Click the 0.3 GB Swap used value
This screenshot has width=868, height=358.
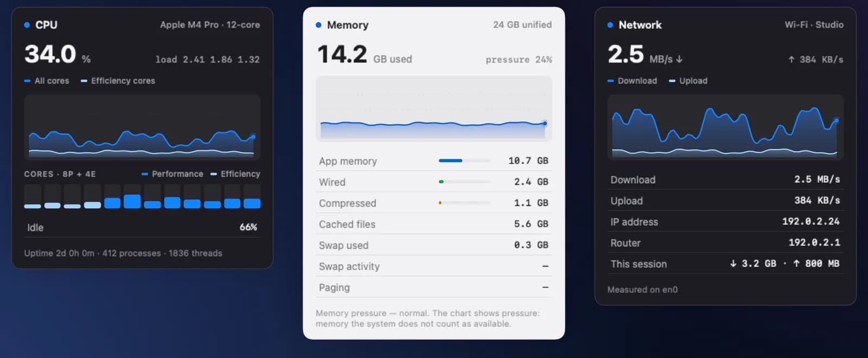pyautogui.click(x=531, y=245)
